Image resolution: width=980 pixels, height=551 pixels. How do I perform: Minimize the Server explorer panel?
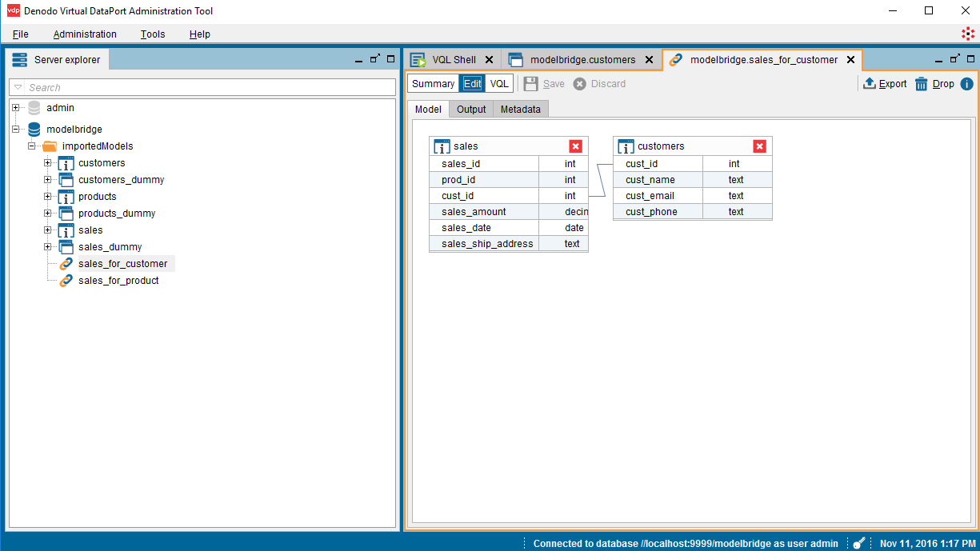point(358,59)
